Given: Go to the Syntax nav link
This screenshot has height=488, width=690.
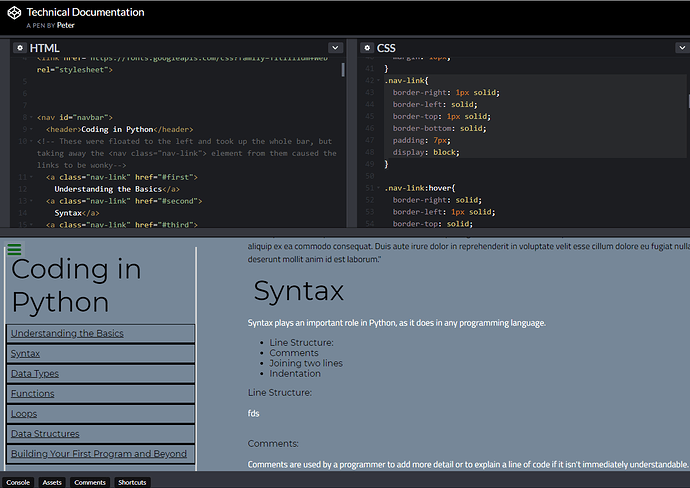Looking at the screenshot, I should [x=25, y=354].
